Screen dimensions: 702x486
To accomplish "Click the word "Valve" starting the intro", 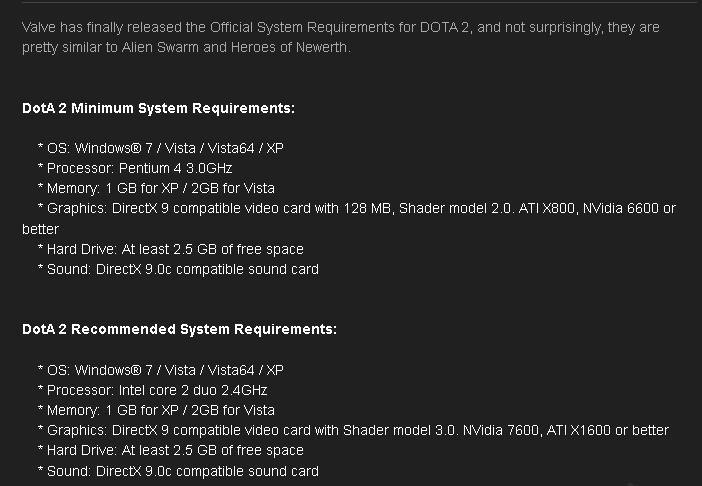I will tap(39, 27).
